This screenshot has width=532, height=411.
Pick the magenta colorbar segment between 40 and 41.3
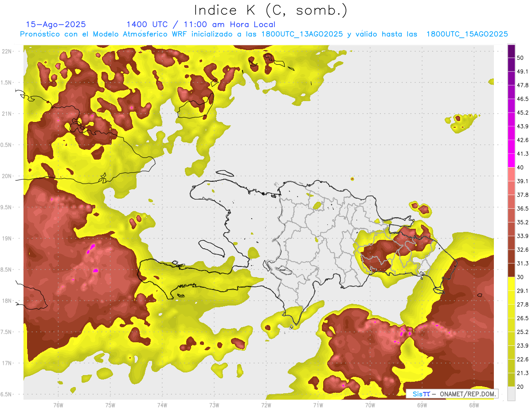[511, 160]
